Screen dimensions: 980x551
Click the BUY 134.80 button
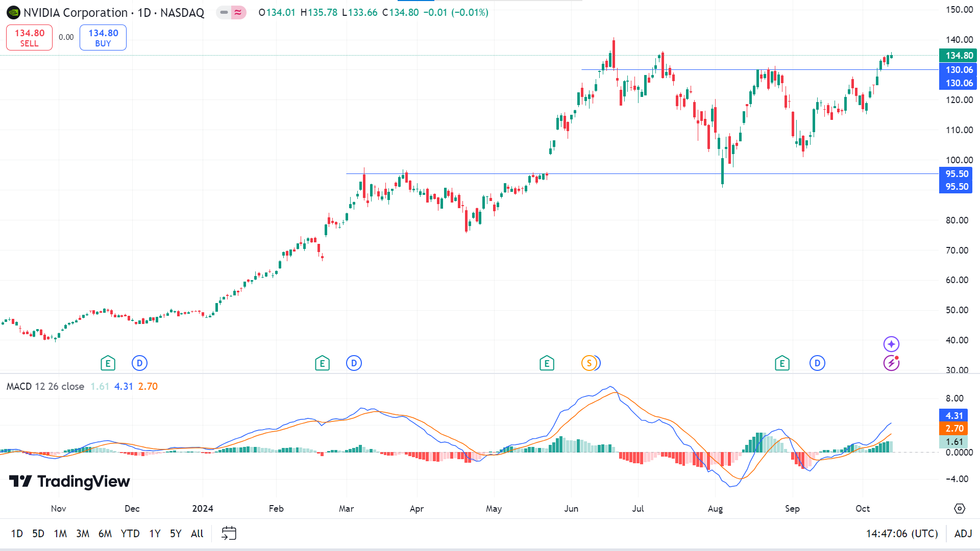pos(103,38)
